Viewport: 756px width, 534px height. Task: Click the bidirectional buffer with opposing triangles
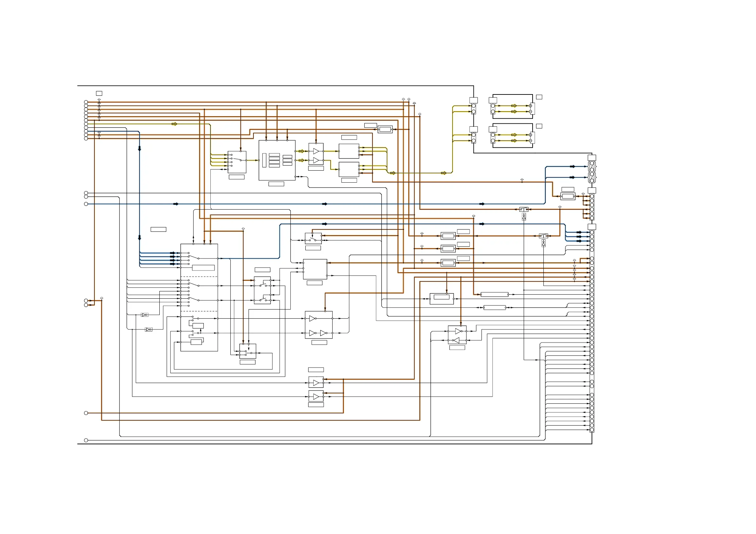point(457,335)
